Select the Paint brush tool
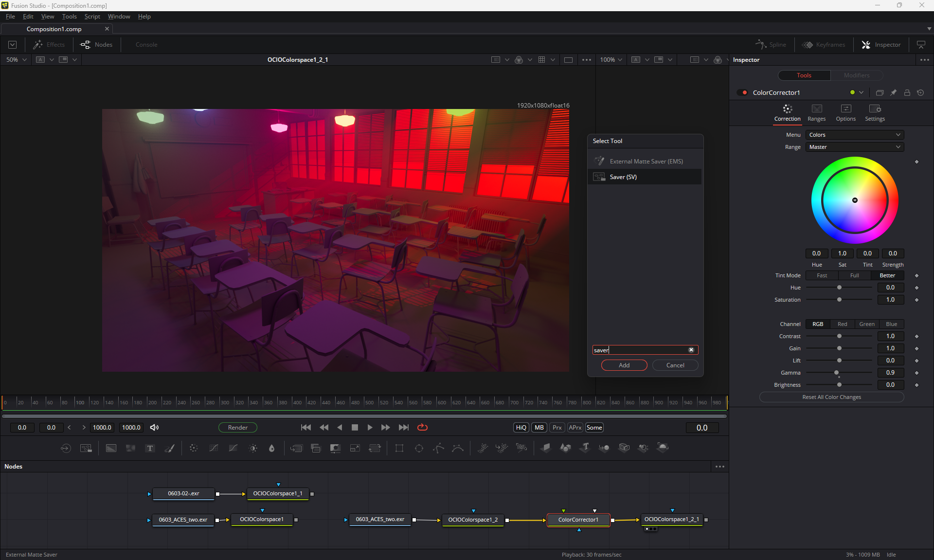This screenshot has height=560, width=934. click(x=169, y=448)
